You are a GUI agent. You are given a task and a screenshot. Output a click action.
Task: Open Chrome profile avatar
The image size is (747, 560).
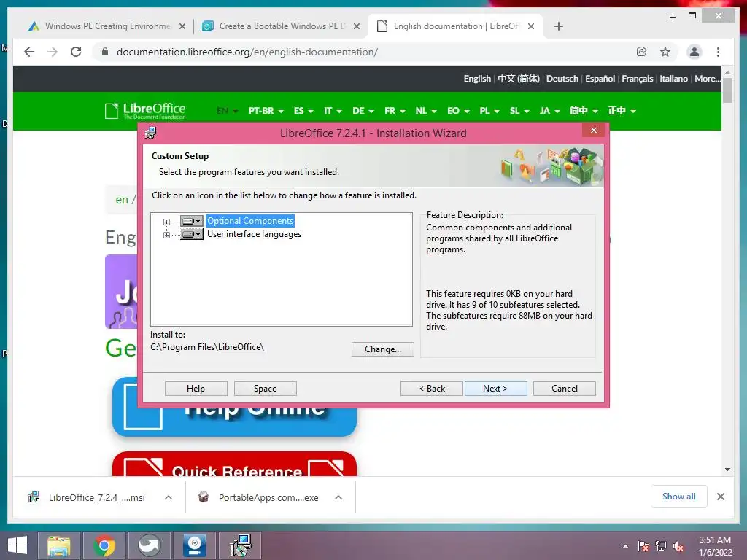[x=694, y=52]
